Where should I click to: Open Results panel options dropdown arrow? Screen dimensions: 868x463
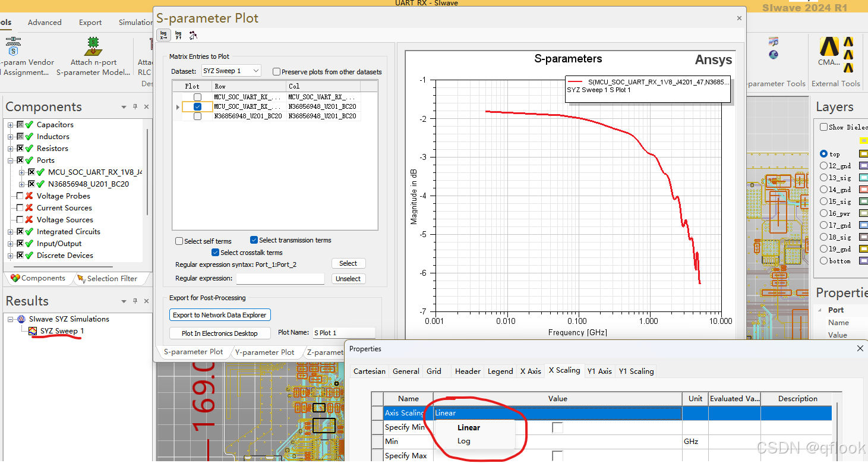[124, 301]
